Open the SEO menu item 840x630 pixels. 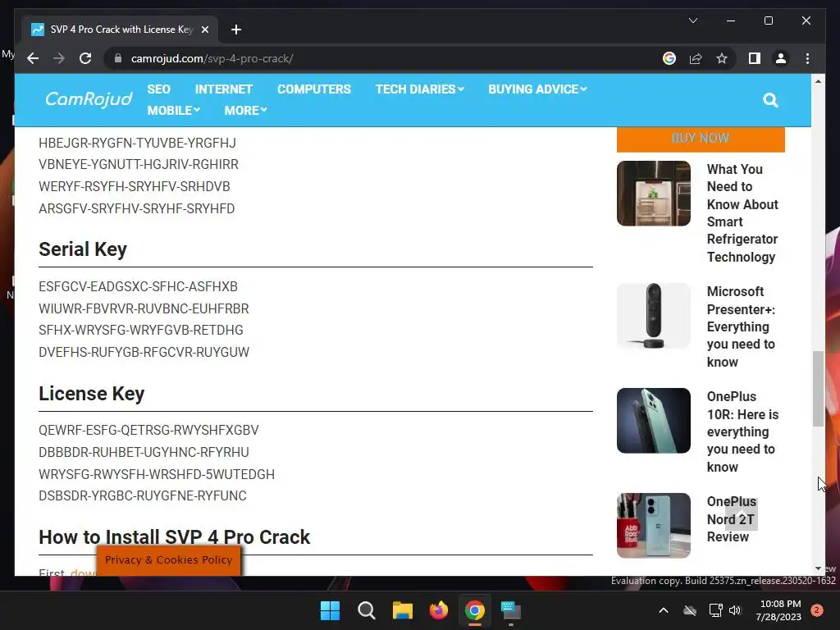[158, 89]
